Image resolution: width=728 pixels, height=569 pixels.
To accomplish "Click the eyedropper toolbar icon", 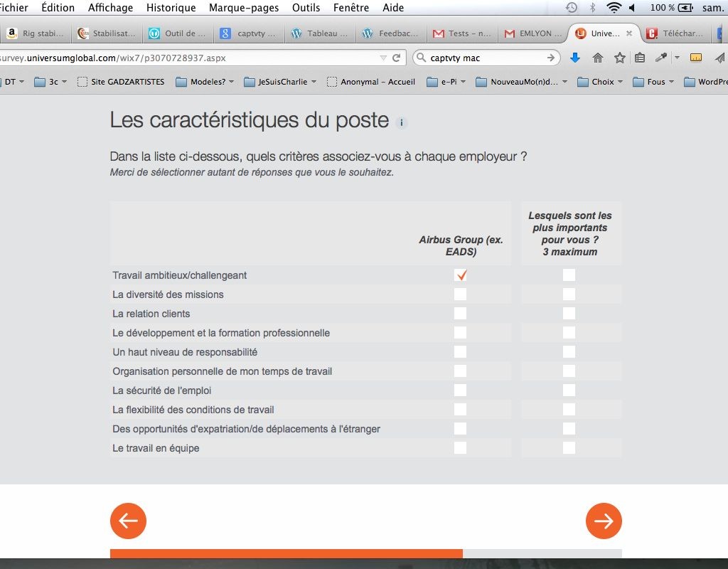I will [660, 58].
